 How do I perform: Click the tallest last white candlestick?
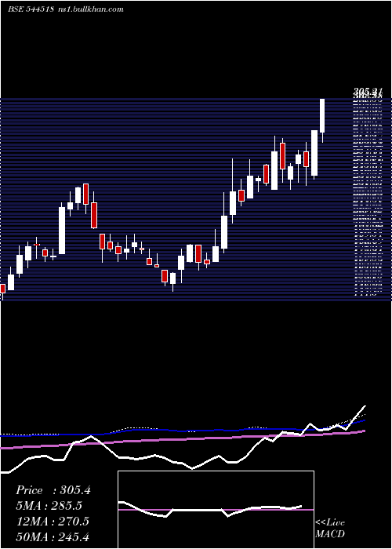point(322,121)
